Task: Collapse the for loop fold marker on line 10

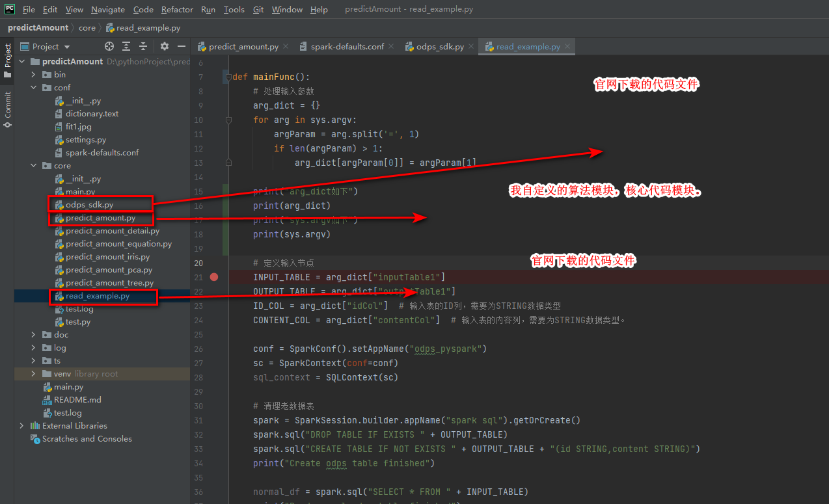Action: (228, 120)
